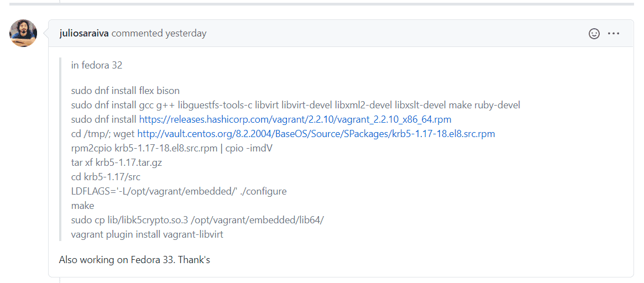Click the line starting "sudo dnf install gcc"
This screenshot has width=644, height=283.
295,105
